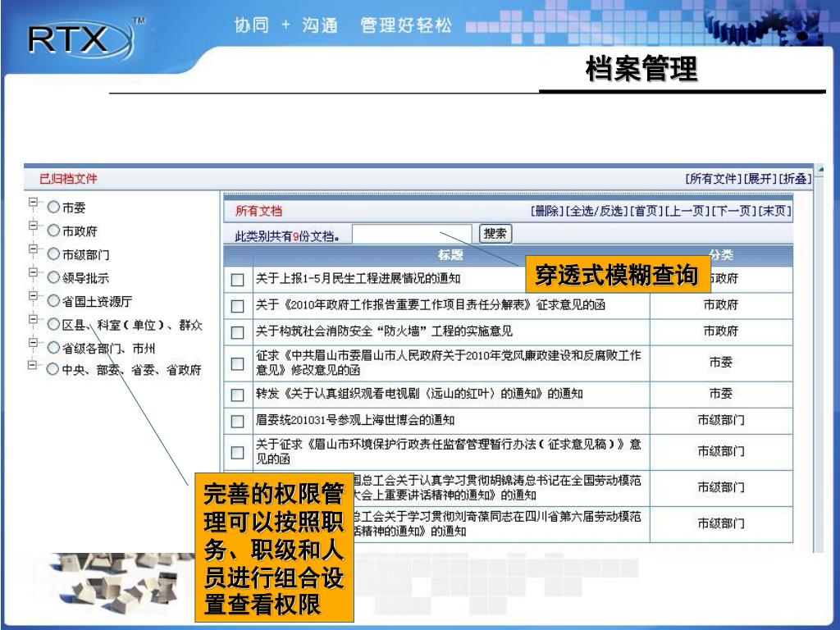
Task: Click the scrollbar up arrow at right
Action: (819, 171)
